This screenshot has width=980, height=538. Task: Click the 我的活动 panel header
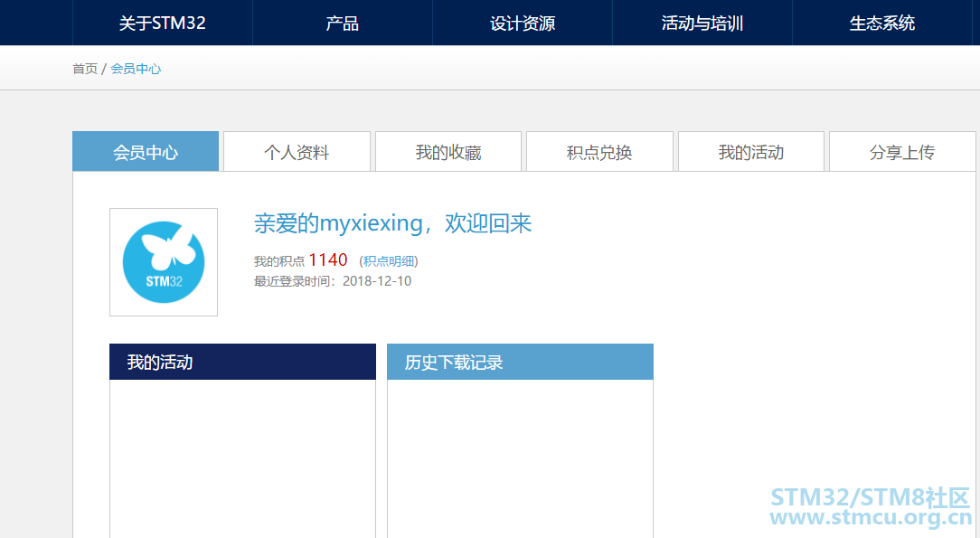(x=242, y=362)
